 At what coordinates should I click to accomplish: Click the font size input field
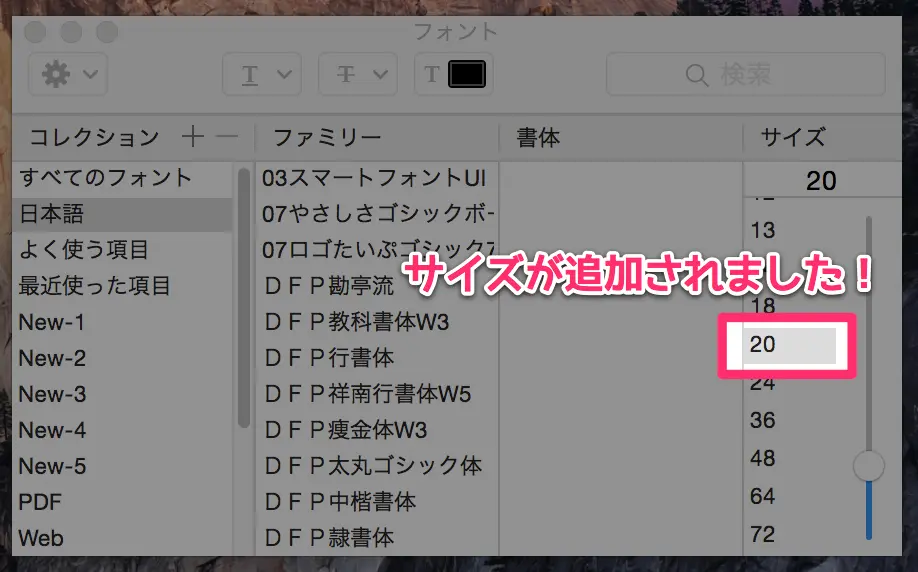click(821, 181)
